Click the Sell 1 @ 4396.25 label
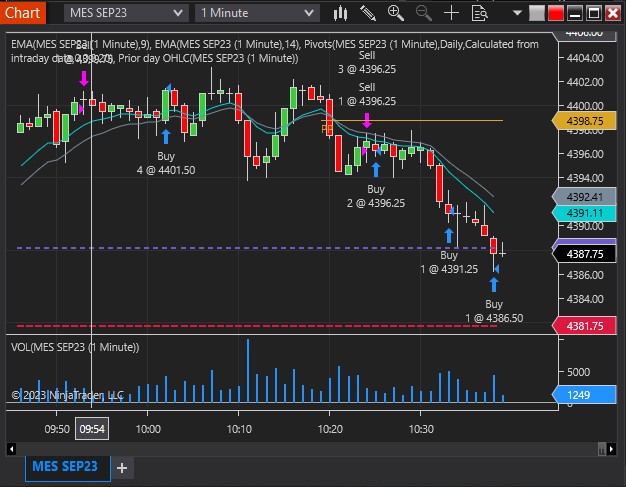 (367, 94)
